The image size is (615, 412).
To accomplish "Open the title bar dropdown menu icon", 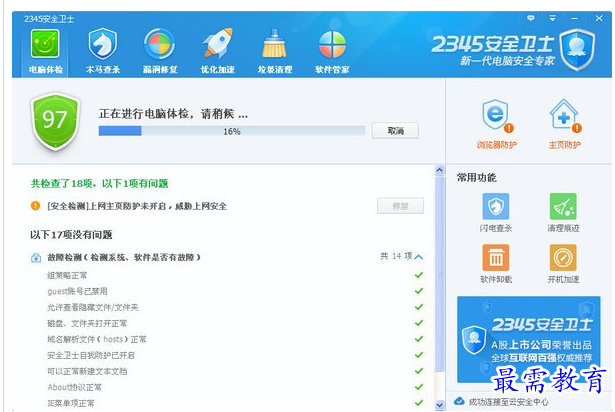I will coord(552,18).
